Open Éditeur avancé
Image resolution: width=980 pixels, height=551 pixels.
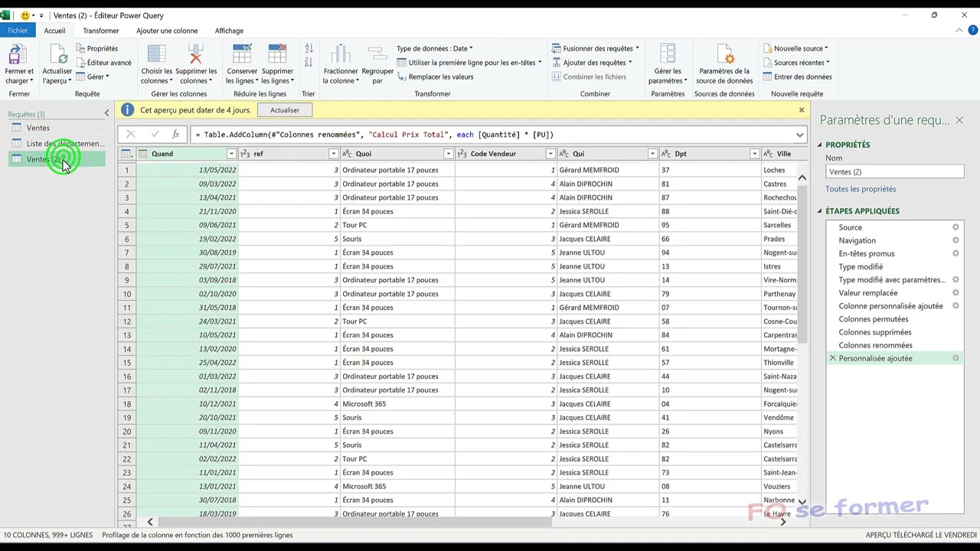coord(103,63)
